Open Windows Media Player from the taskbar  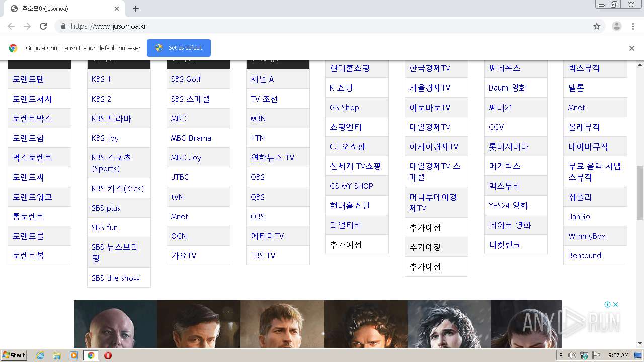click(74, 355)
